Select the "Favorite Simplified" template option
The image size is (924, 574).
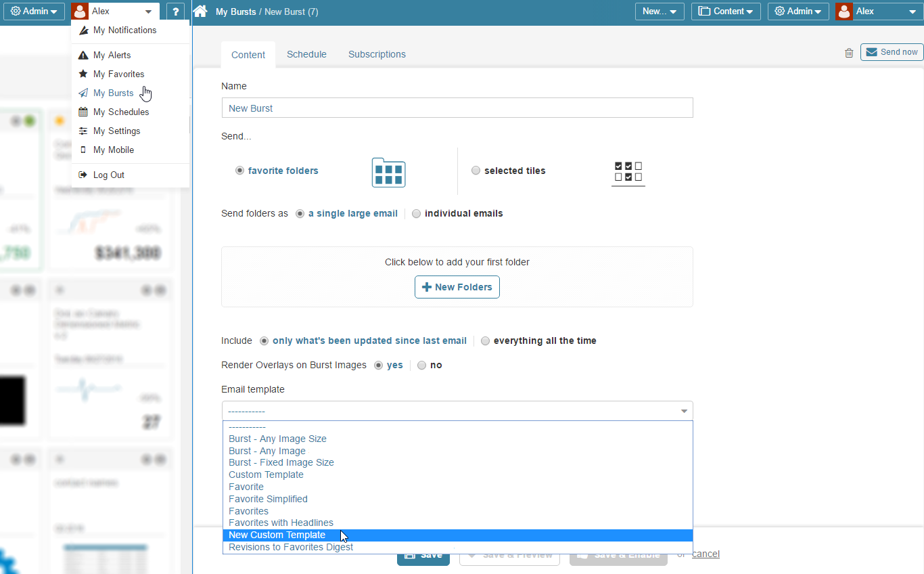coord(457,499)
